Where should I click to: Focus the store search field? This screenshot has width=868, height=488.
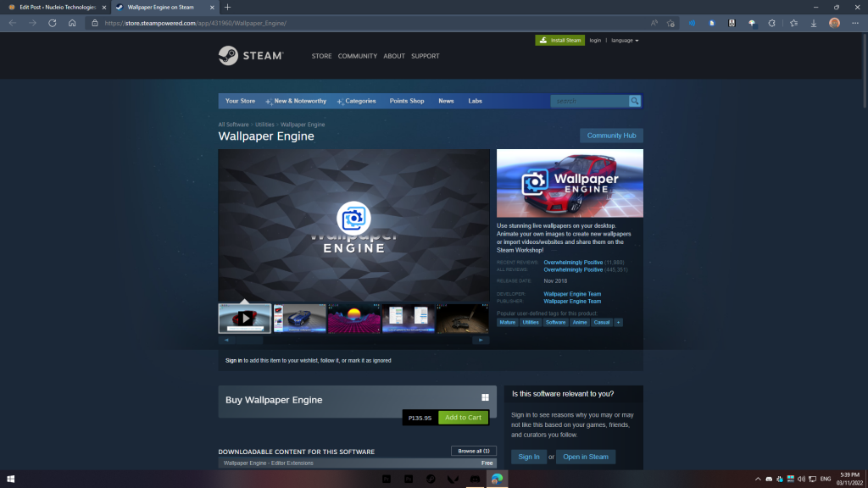[590, 102]
